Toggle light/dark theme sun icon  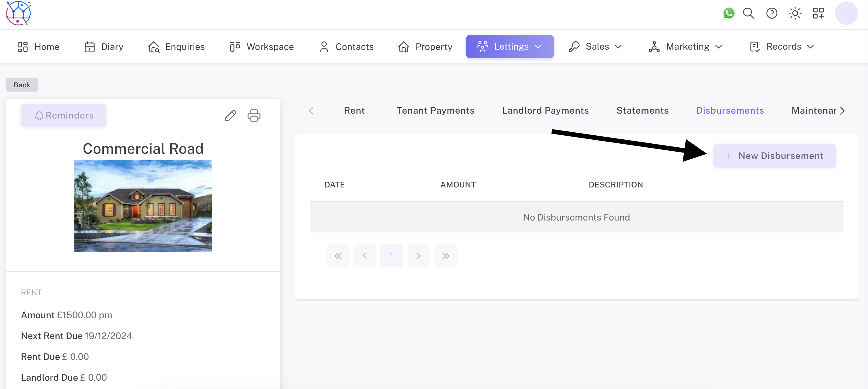tap(795, 13)
